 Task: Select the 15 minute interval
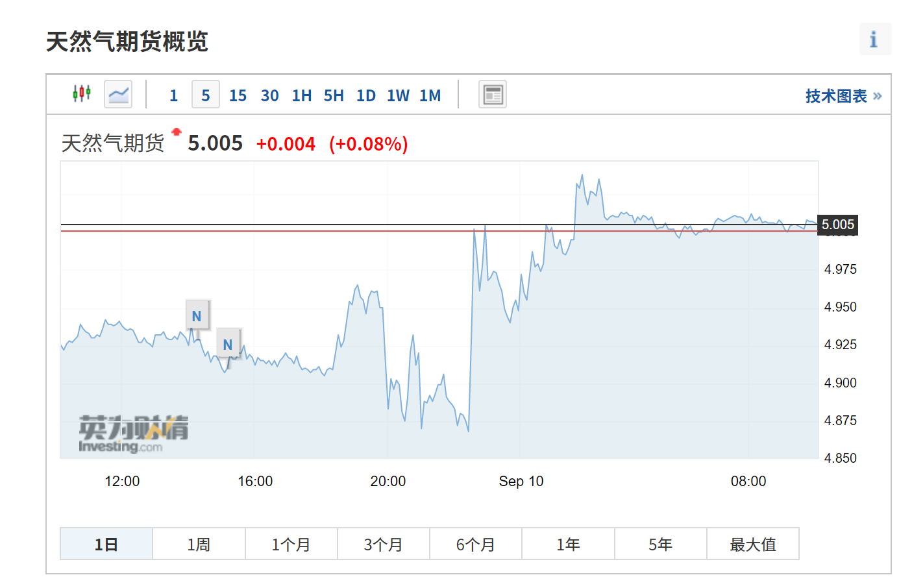[x=238, y=96]
